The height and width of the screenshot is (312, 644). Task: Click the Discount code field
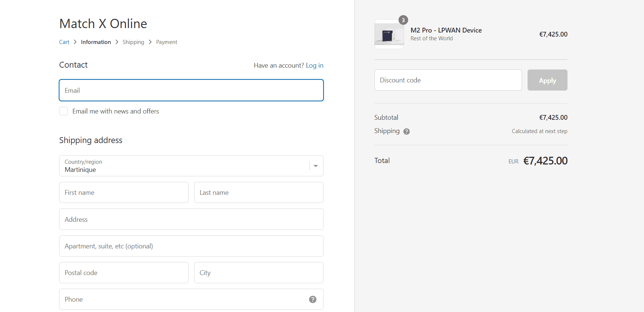[448, 80]
